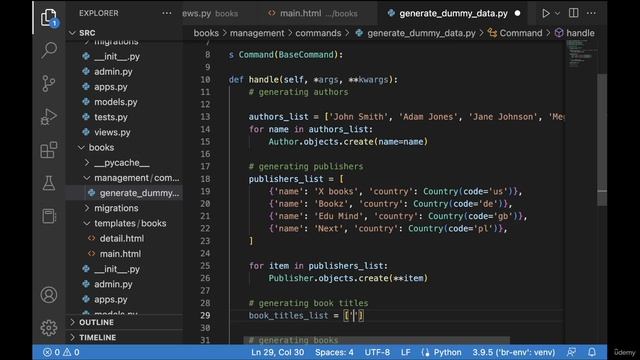640x360 pixels.
Task: Open the Testing flask icon
Action: tap(49, 183)
